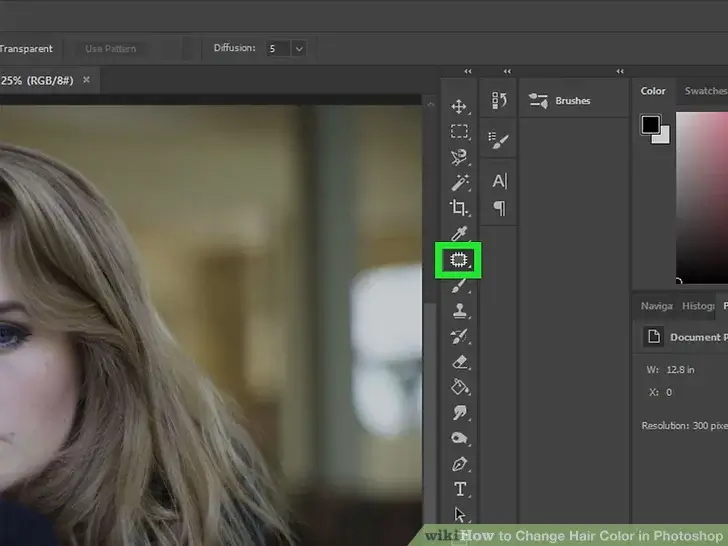Open the Paragraph panel icon
Viewport: 728px width, 546px height.
point(499,208)
